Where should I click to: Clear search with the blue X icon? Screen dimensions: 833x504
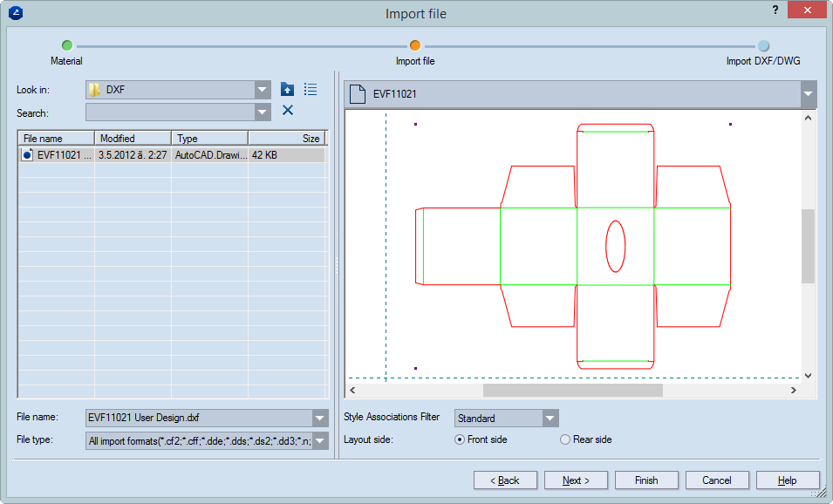tap(288, 111)
